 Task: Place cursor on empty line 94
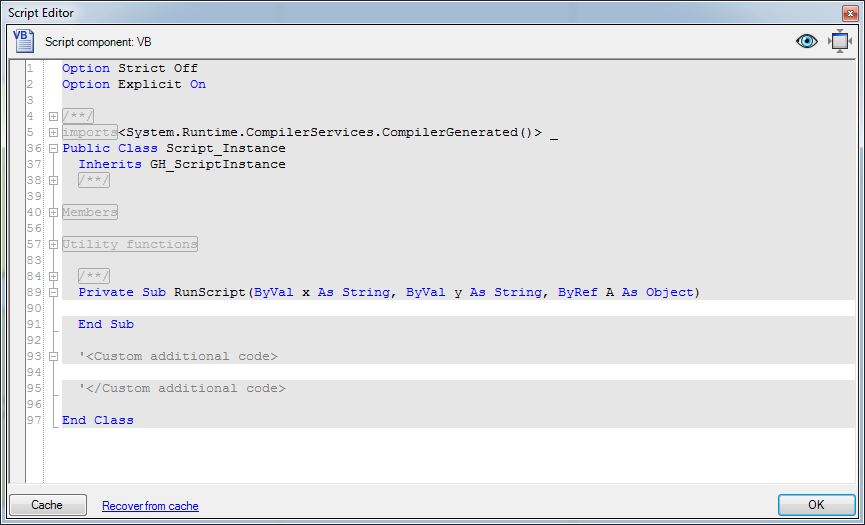pos(458,372)
